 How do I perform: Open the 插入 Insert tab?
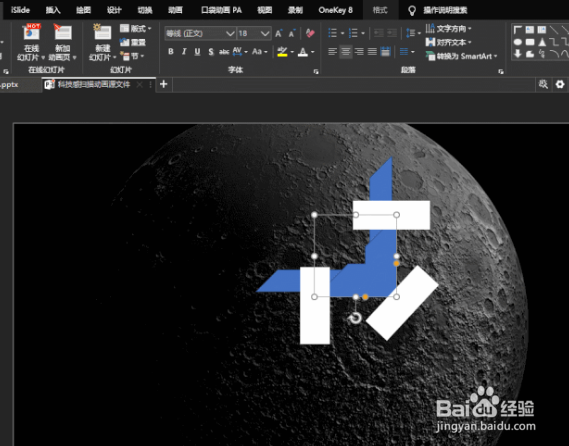[x=53, y=10]
